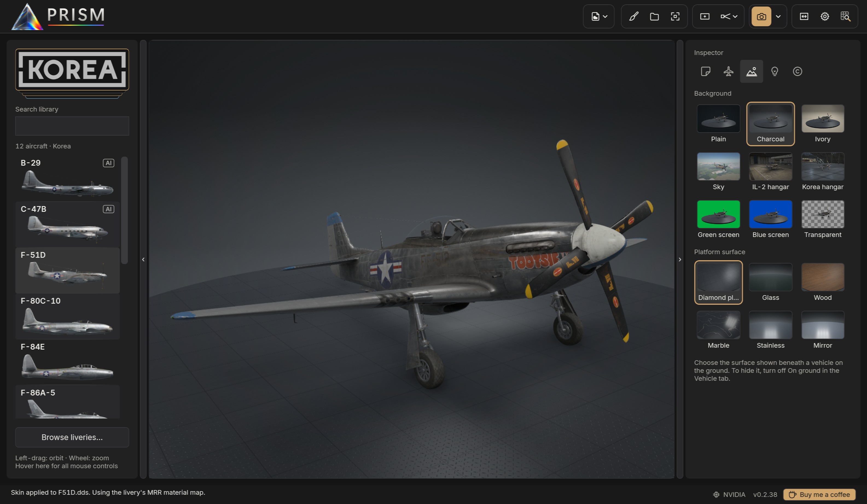Switch to the sticker note Inspector tab
This screenshot has width=867, height=504.
pyautogui.click(x=705, y=72)
